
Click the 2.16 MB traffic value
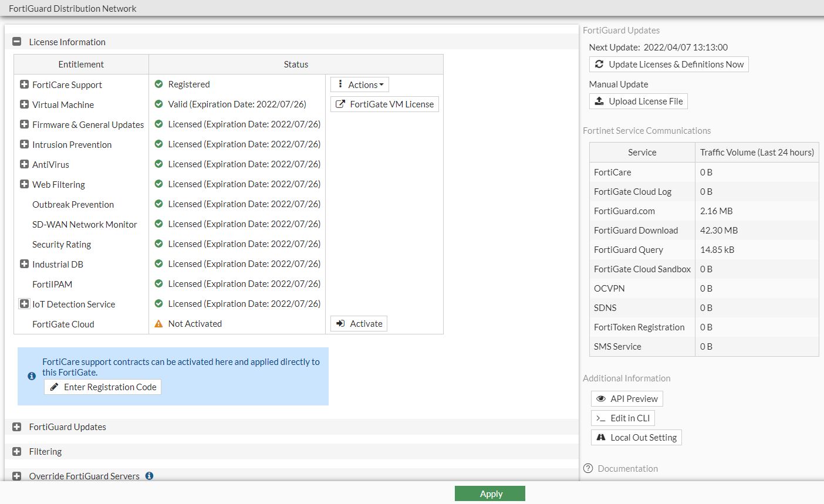(x=717, y=211)
